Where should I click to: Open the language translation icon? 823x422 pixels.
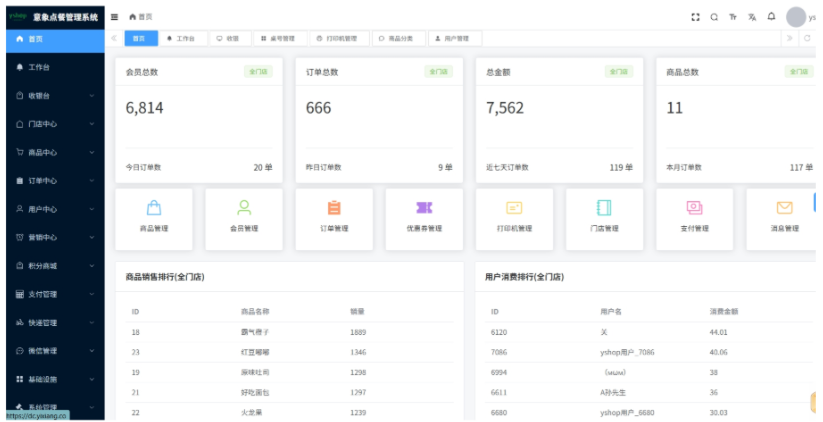tap(752, 17)
